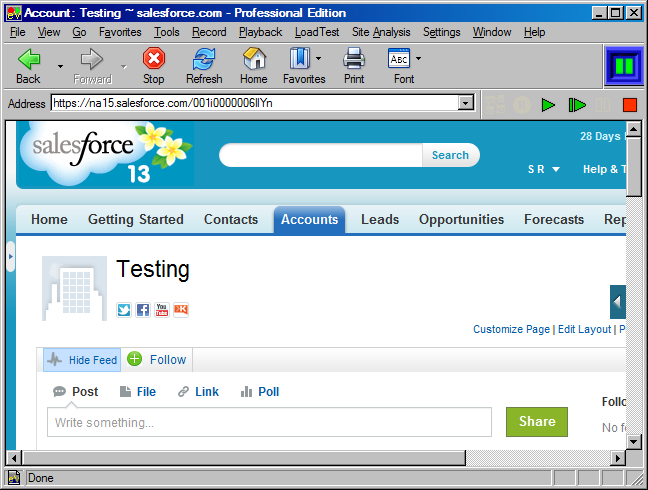The width and height of the screenshot is (648, 490).
Task: Start playback with green play icon
Action: pos(548,105)
